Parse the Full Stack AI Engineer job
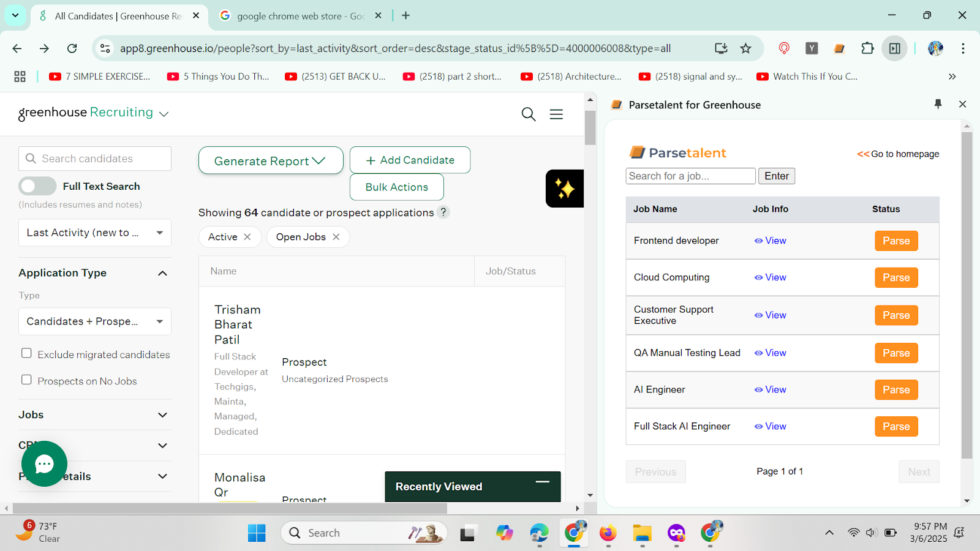 pos(896,427)
